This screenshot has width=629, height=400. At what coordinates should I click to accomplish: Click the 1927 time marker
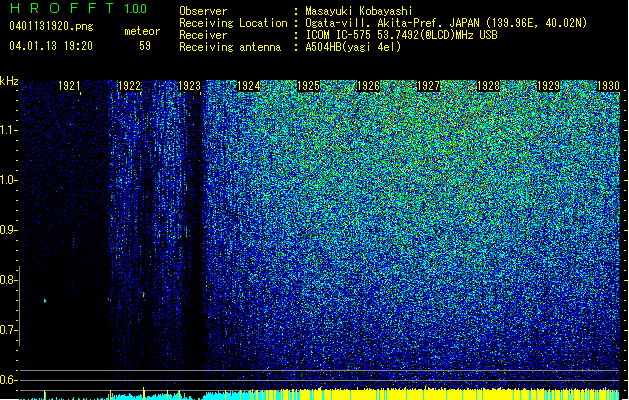pos(428,86)
